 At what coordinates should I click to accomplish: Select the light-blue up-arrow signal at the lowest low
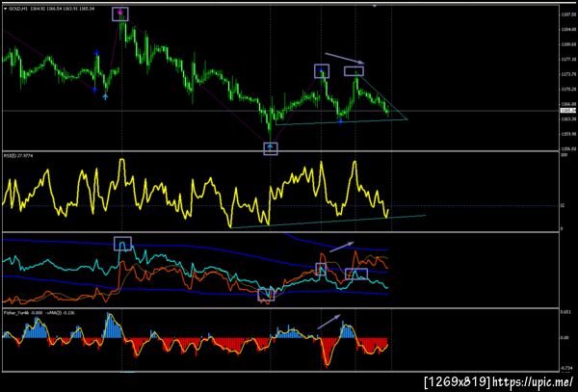pyautogui.click(x=270, y=147)
